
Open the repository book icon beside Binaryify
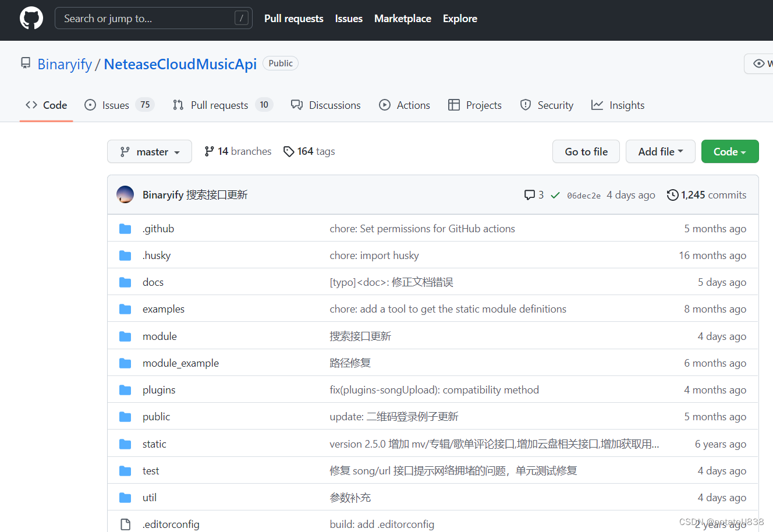(25, 63)
